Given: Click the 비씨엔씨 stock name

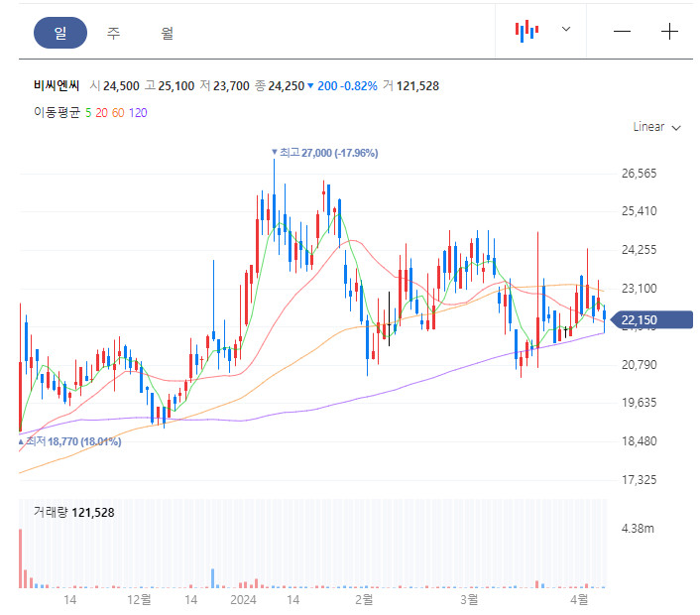Looking at the screenshot, I should [57, 85].
